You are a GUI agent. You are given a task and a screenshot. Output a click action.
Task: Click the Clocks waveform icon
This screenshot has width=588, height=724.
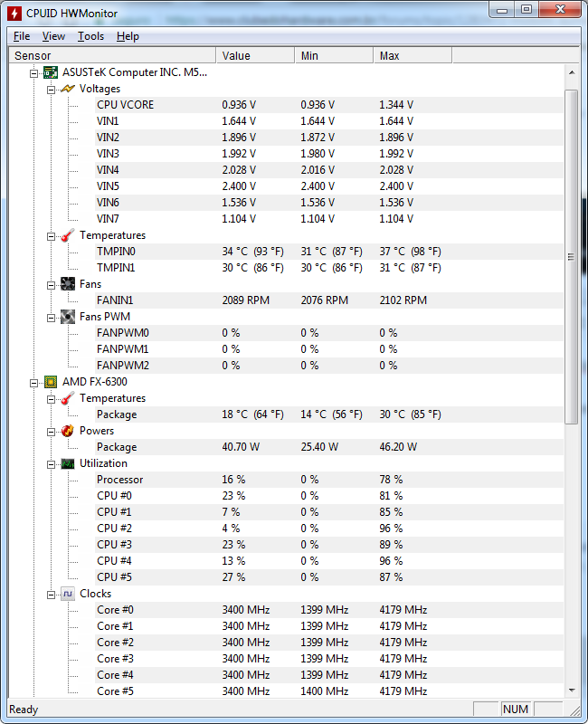tap(67, 594)
